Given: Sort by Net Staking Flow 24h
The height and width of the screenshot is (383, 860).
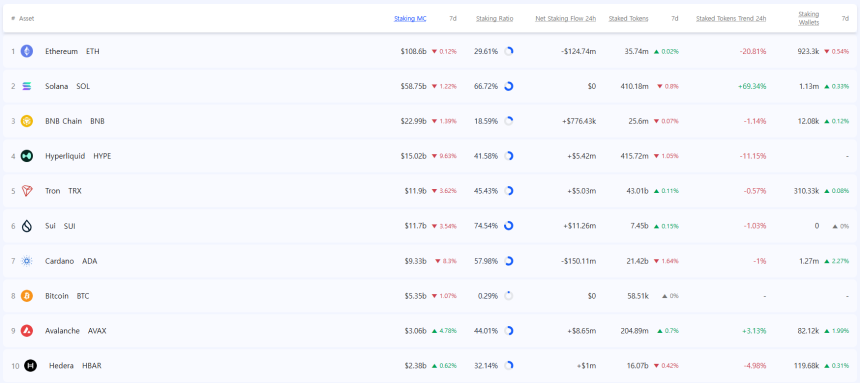Looking at the screenshot, I should (565, 19).
